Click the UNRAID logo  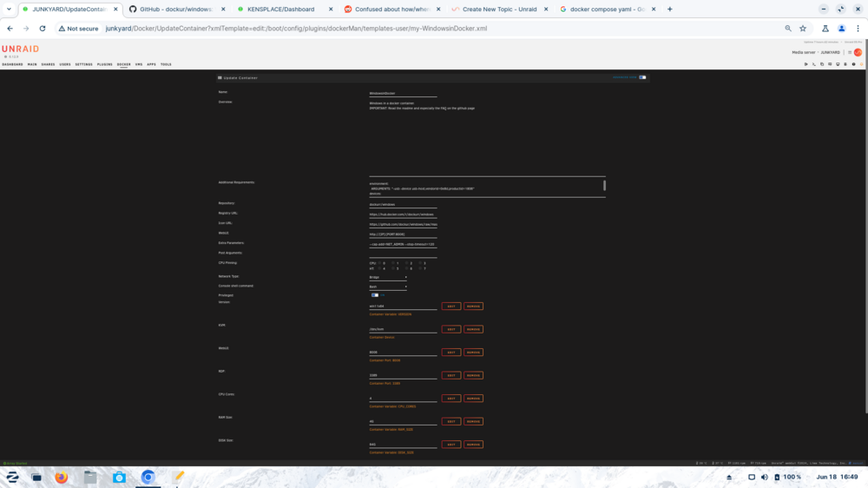(21, 49)
